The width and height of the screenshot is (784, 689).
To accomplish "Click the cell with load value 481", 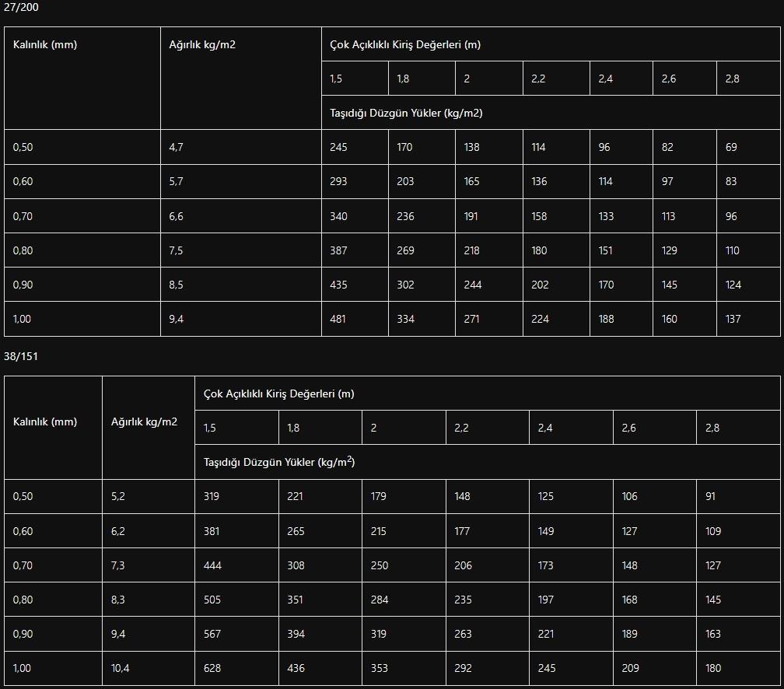I will click(338, 319).
